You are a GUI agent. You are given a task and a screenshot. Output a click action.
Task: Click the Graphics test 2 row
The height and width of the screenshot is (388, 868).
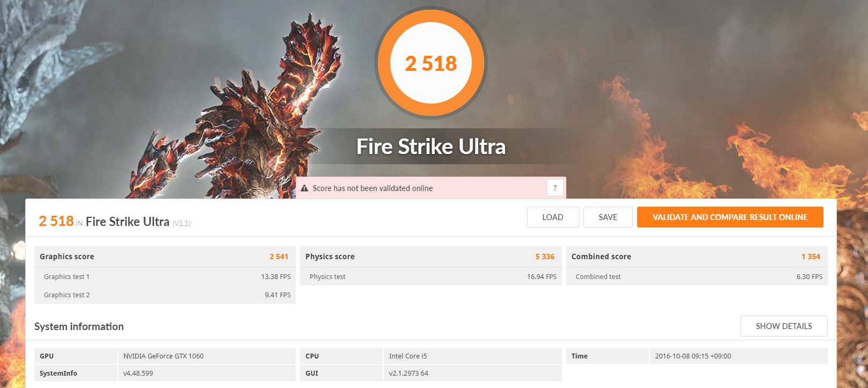(165, 295)
